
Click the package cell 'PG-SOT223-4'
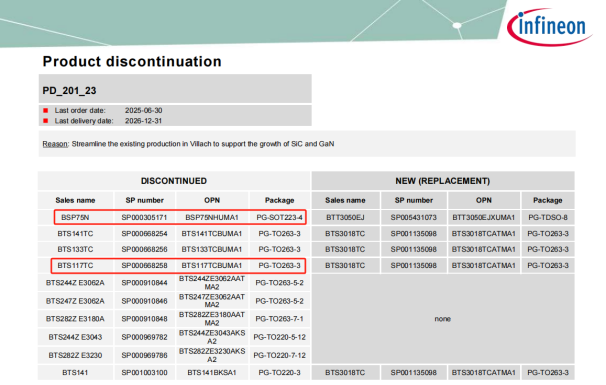280,218
